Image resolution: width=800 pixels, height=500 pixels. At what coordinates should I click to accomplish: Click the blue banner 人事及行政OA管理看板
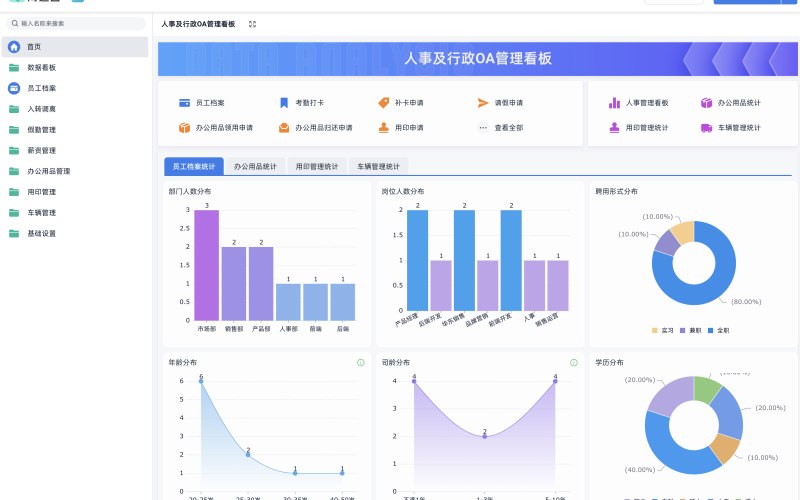click(478, 59)
